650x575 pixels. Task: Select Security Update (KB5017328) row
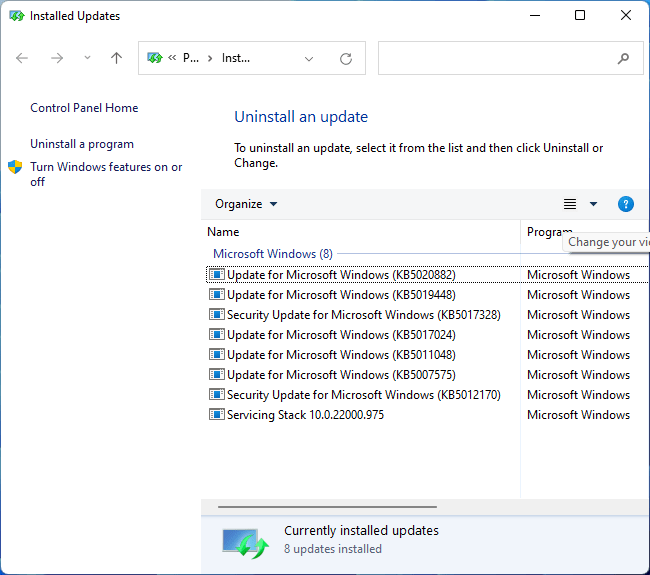427,315
